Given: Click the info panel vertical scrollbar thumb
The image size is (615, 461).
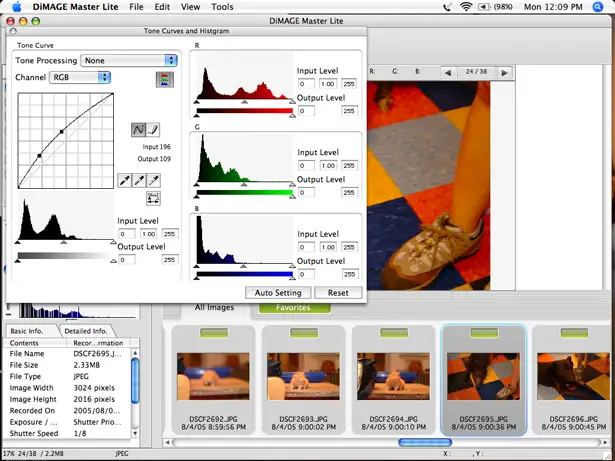Looking at the screenshot, I should click(x=135, y=381).
